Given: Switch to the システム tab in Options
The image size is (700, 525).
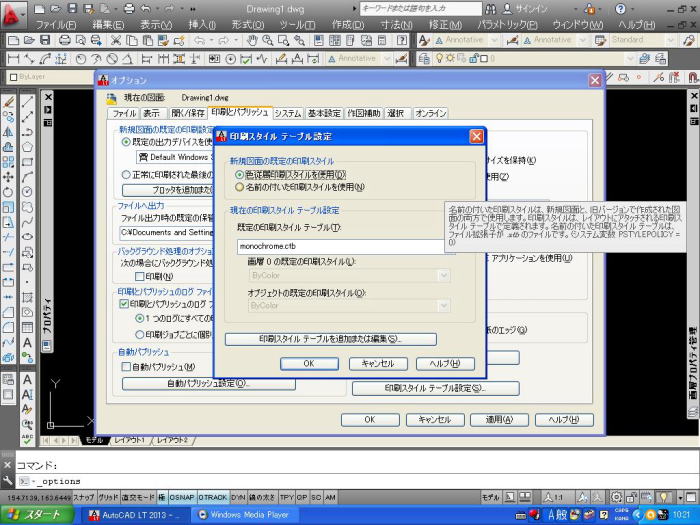Looking at the screenshot, I should [288, 113].
